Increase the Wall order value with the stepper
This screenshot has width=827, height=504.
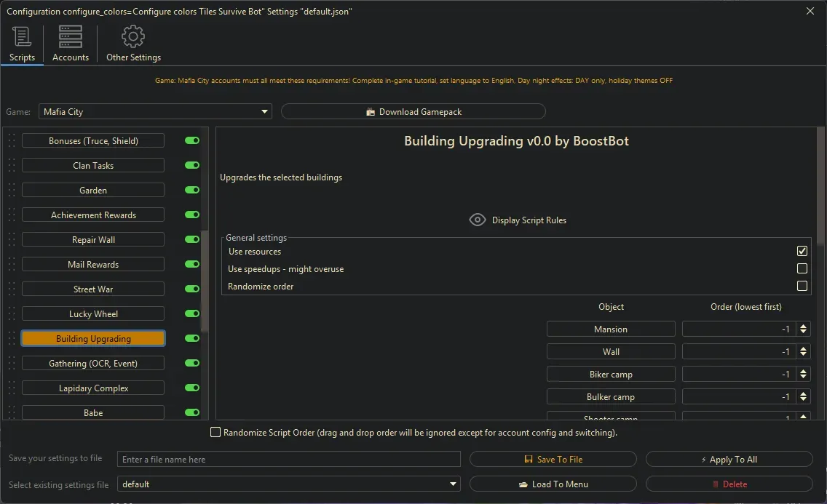[804, 348]
